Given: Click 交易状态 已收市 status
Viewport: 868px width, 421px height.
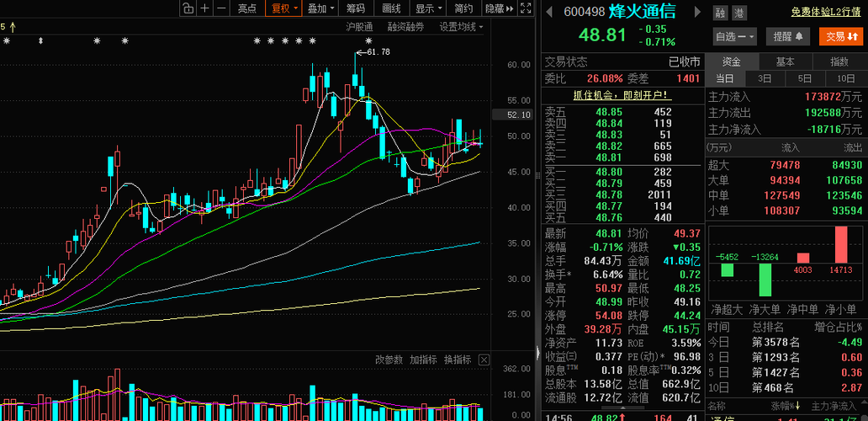Looking at the screenshot, I should [685, 62].
